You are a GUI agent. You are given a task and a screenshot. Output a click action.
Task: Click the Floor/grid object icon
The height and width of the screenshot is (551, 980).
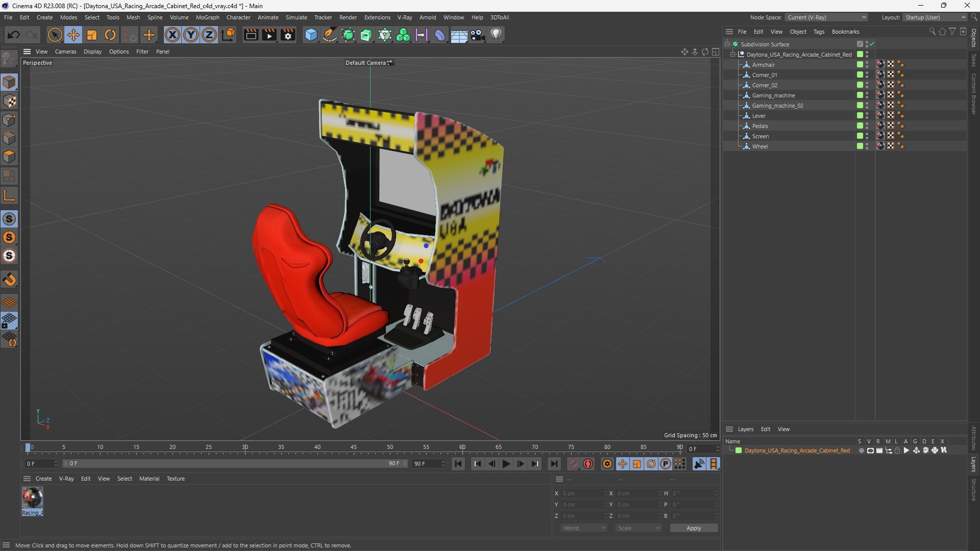(x=459, y=35)
